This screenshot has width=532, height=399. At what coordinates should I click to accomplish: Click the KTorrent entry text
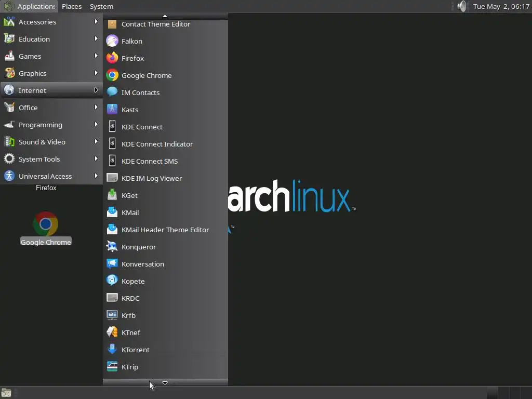136,350
